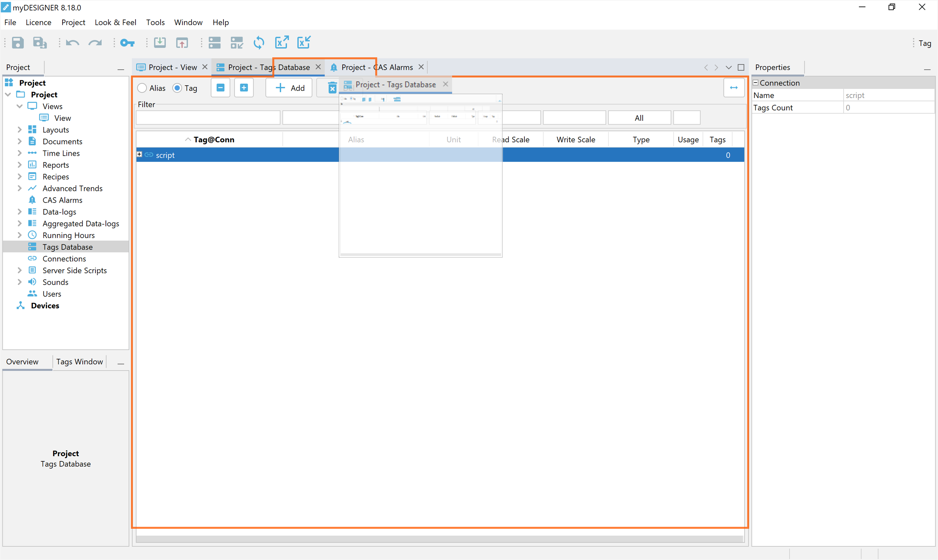
Task: Switch to the Tags Window tab
Action: coord(80,361)
